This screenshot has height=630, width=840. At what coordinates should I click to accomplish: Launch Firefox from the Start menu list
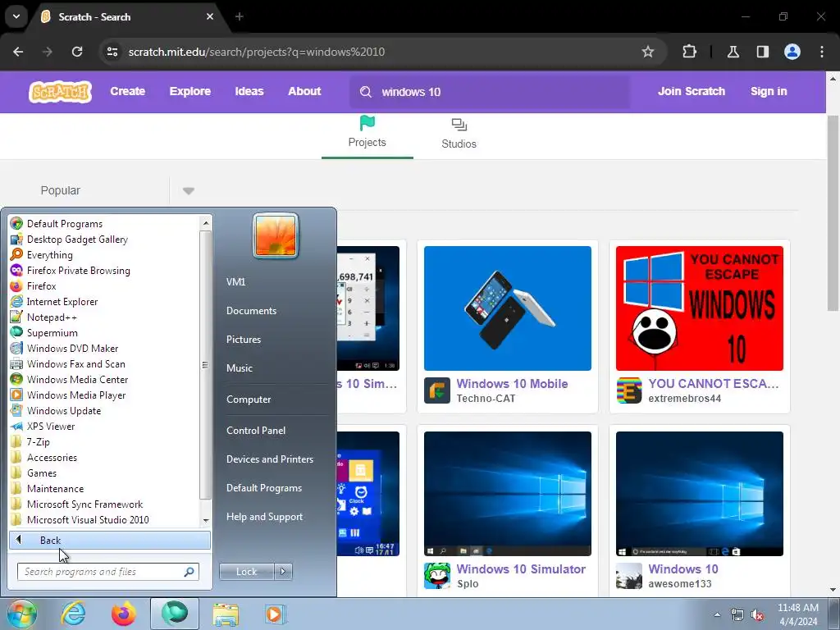point(41,286)
